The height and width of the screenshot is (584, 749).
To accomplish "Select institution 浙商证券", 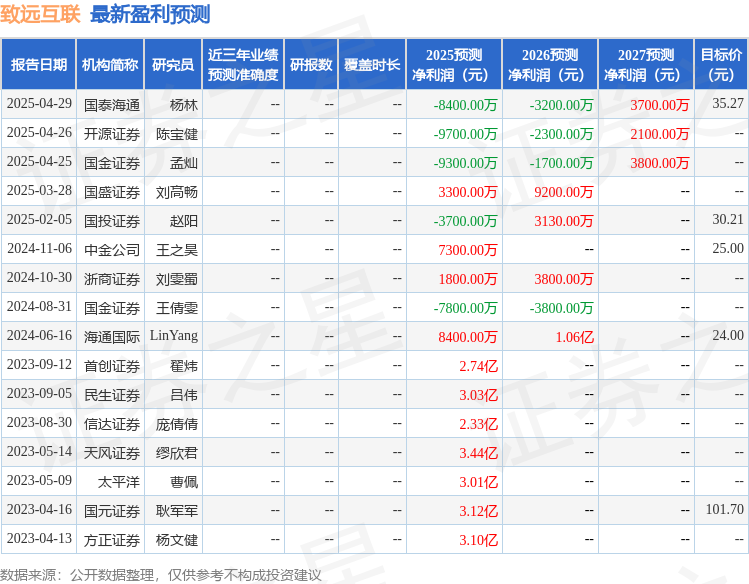I will click(112, 279).
